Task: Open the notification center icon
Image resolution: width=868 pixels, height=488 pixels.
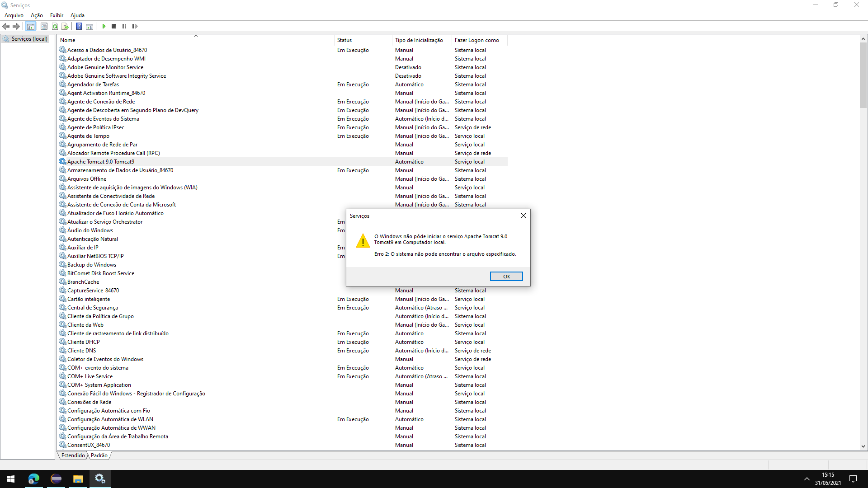Action: coord(853,479)
